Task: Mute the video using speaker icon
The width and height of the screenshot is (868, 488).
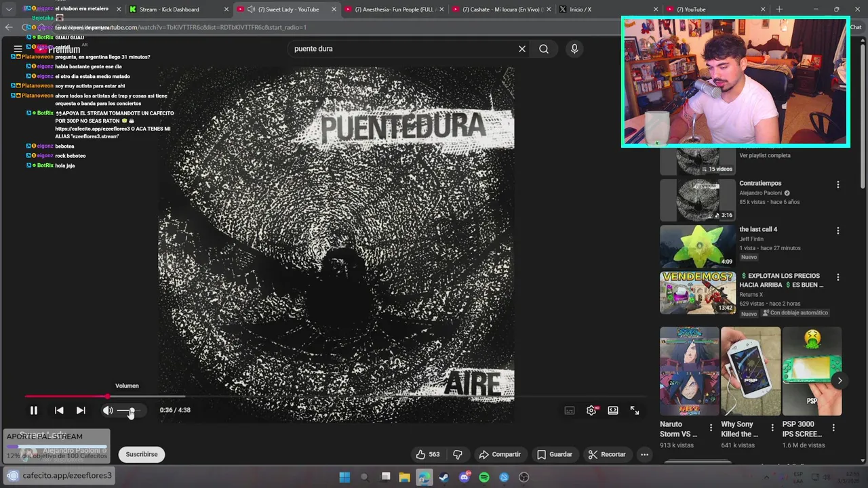Action: tap(108, 410)
